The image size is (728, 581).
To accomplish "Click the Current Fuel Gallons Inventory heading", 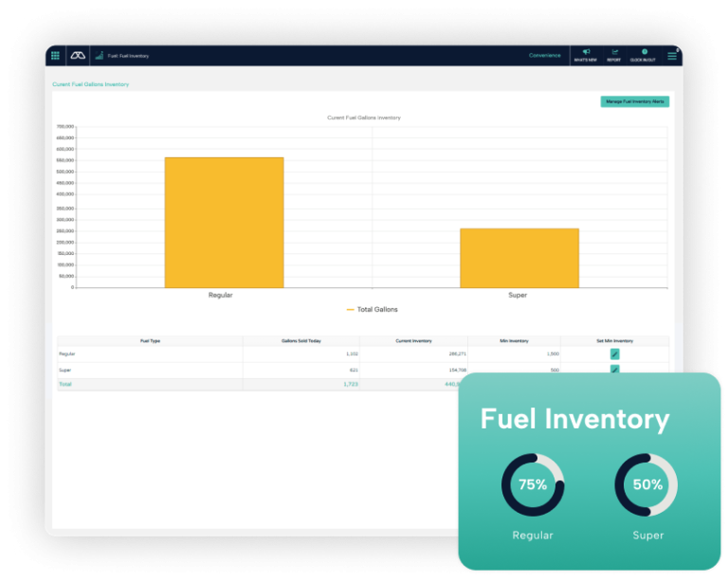I will [91, 84].
